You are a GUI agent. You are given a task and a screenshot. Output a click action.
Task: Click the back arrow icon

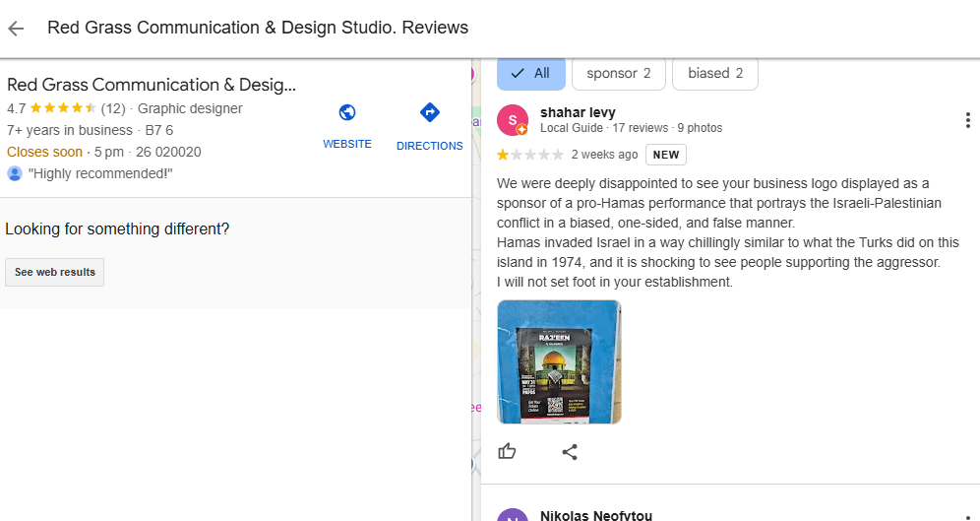click(16, 28)
